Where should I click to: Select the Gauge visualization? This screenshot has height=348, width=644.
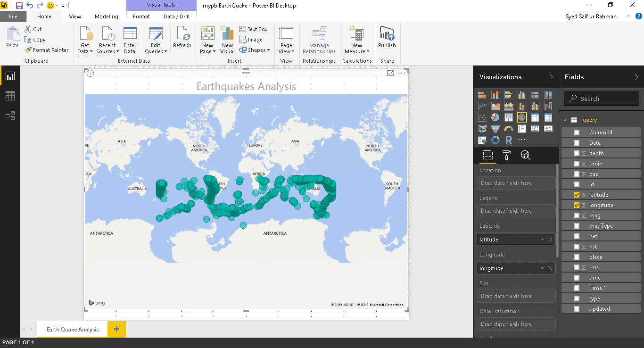[x=508, y=128]
